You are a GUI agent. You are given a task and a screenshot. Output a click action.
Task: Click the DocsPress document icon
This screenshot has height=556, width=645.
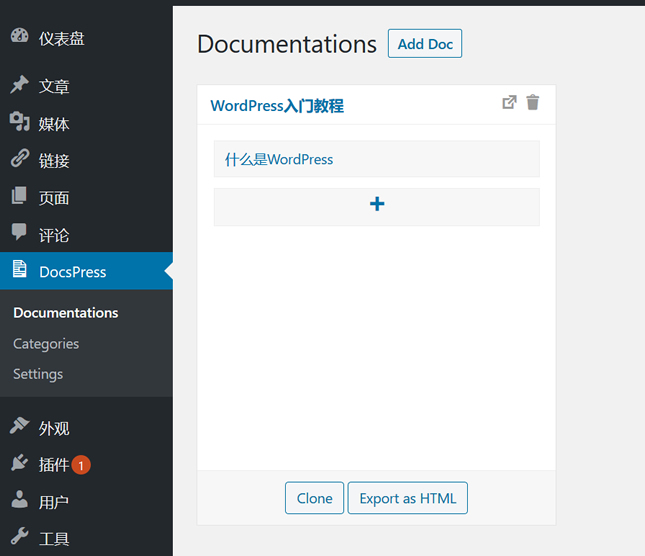click(19, 269)
